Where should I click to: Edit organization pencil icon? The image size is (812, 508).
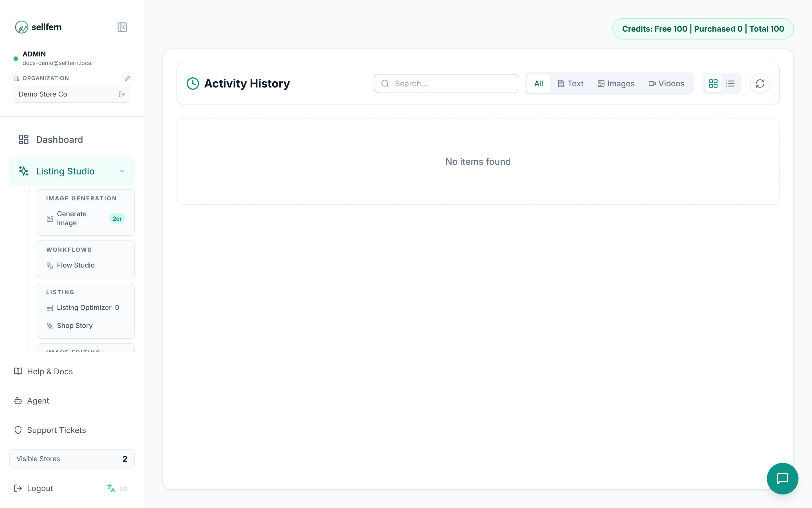point(127,78)
